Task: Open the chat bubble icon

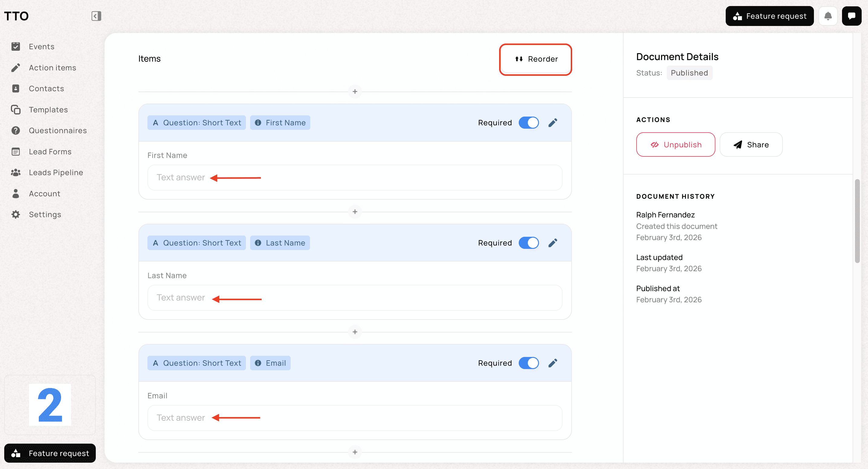Action: tap(851, 16)
